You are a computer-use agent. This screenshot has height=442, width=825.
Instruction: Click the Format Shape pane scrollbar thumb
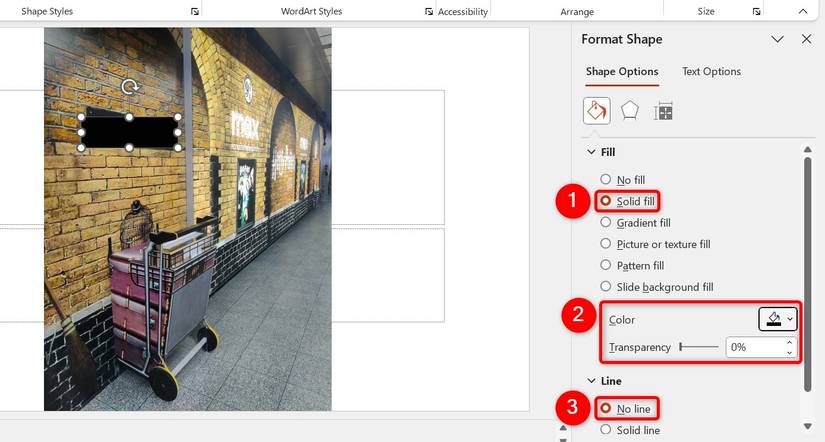tap(808, 274)
